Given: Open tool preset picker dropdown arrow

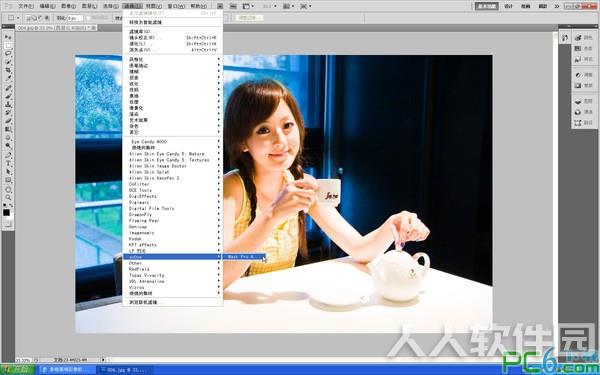Looking at the screenshot, I should pyautogui.click(x=18, y=18).
